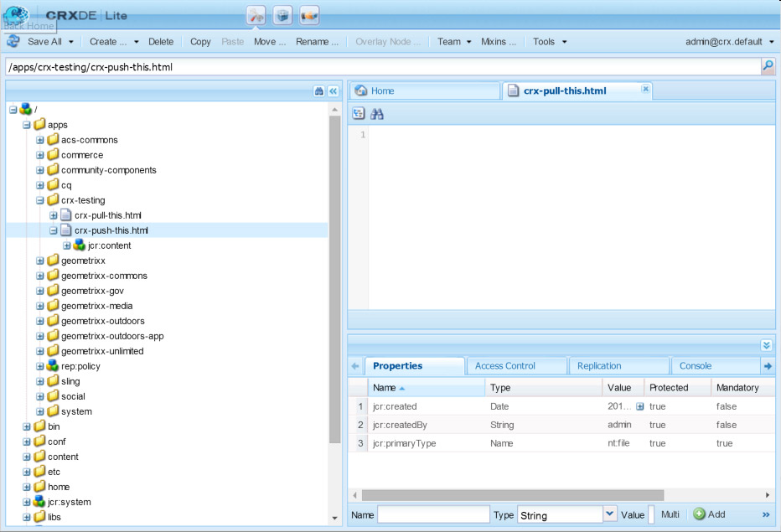The image size is (781, 532).
Task: Click the repository path input field
Action: coord(382,67)
